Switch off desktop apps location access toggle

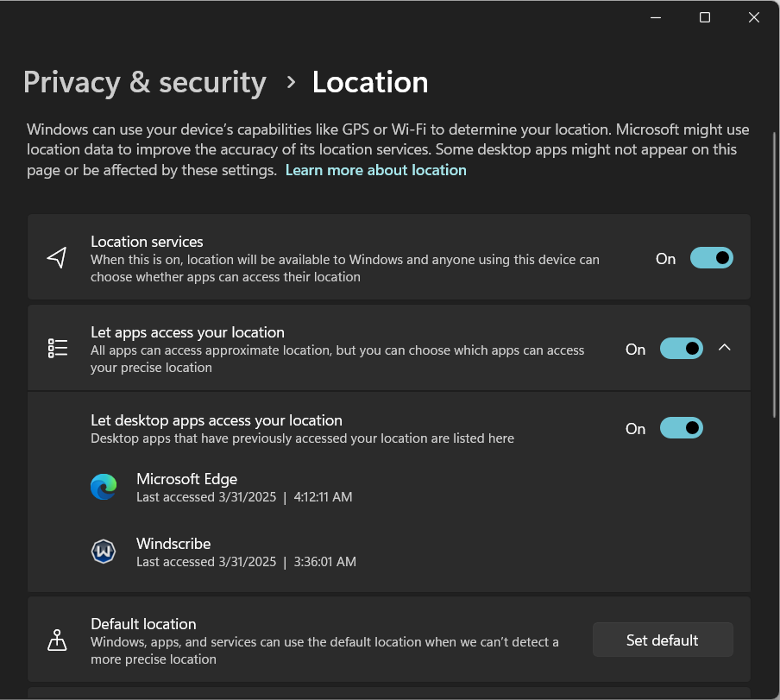[x=681, y=428]
